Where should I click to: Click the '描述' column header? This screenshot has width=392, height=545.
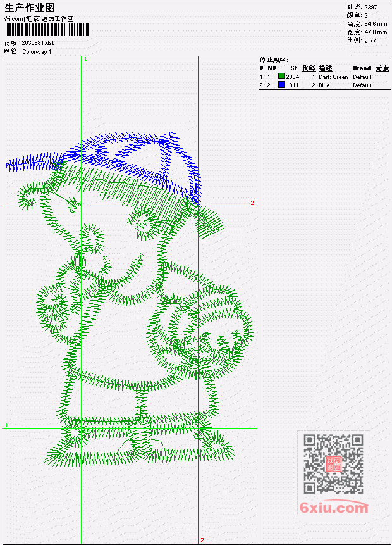(x=326, y=68)
